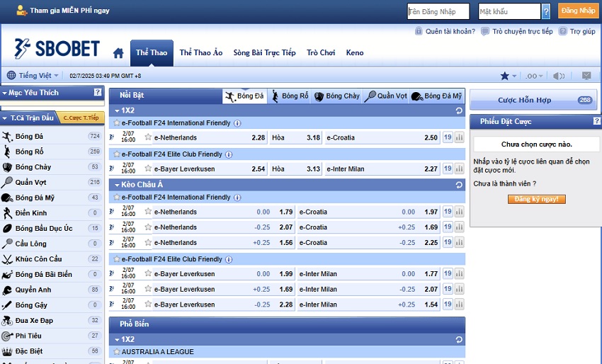Image resolution: width=602 pixels, height=364 pixels.
Task: Open the Thể Thao Ảo menu
Action: [201, 52]
